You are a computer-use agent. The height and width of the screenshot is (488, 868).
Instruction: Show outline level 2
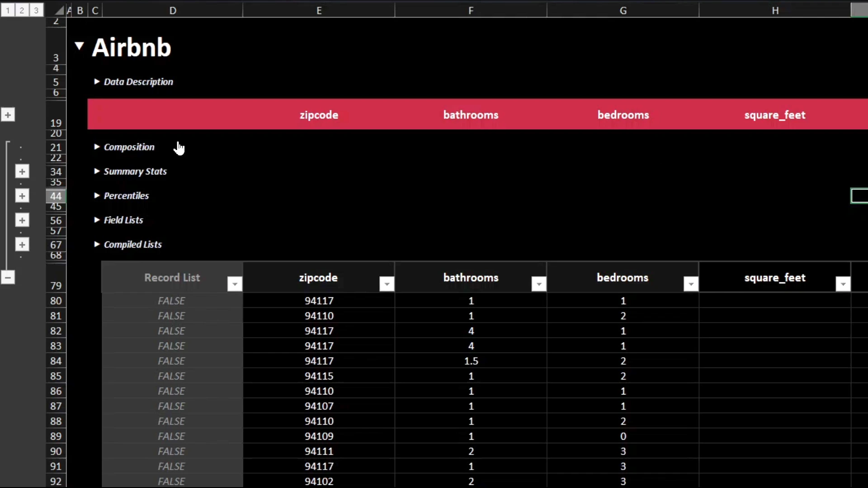(x=22, y=10)
